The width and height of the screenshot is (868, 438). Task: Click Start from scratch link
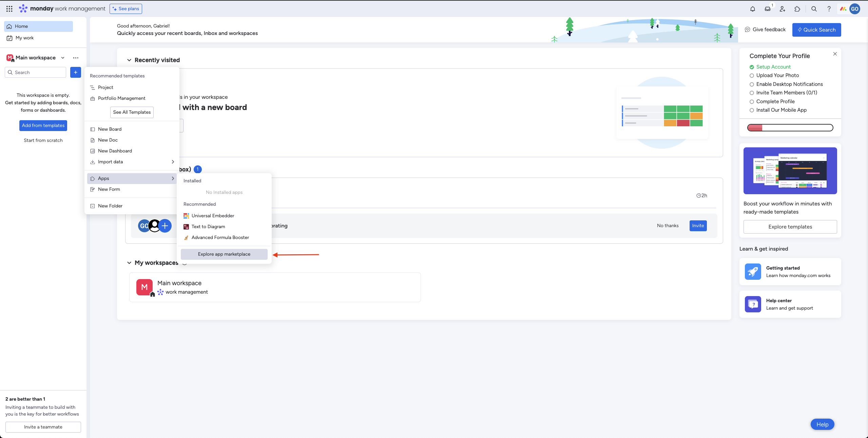[43, 141]
